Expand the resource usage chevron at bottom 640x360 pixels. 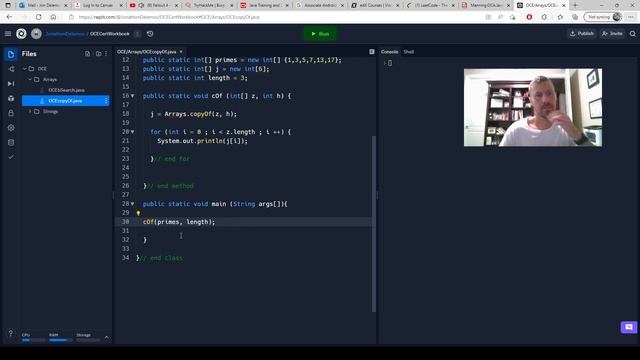click(107, 337)
